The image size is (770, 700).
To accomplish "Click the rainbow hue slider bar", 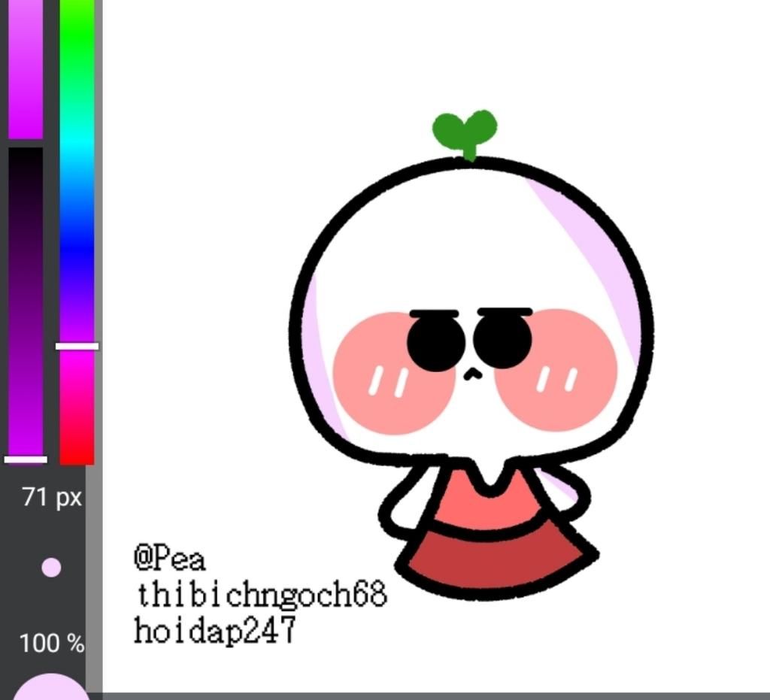I will coord(77,232).
